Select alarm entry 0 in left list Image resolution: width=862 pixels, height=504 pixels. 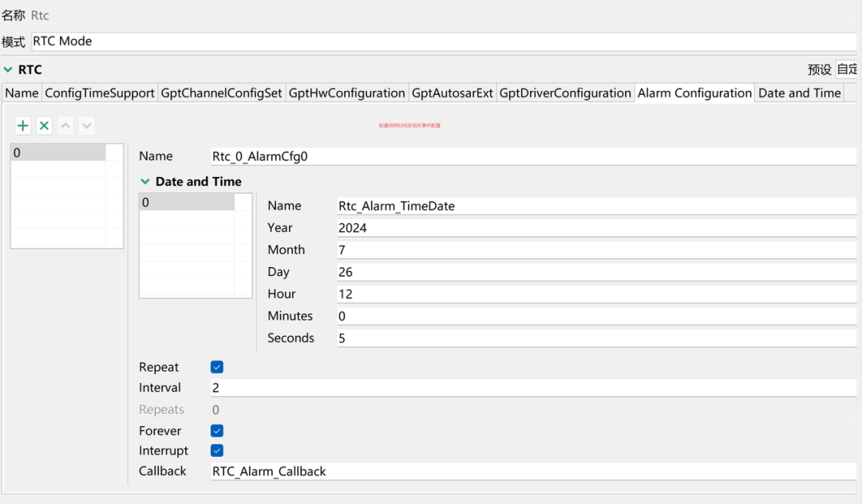click(57, 153)
